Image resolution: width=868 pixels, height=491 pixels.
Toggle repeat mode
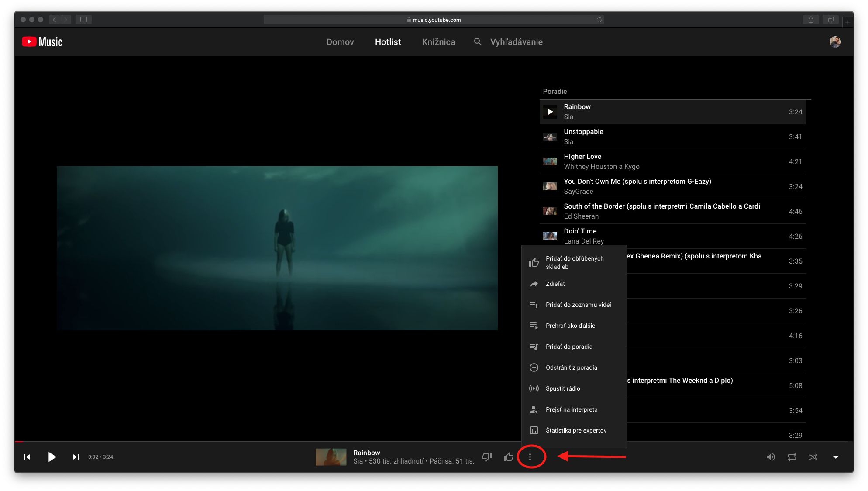tap(792, 457)
